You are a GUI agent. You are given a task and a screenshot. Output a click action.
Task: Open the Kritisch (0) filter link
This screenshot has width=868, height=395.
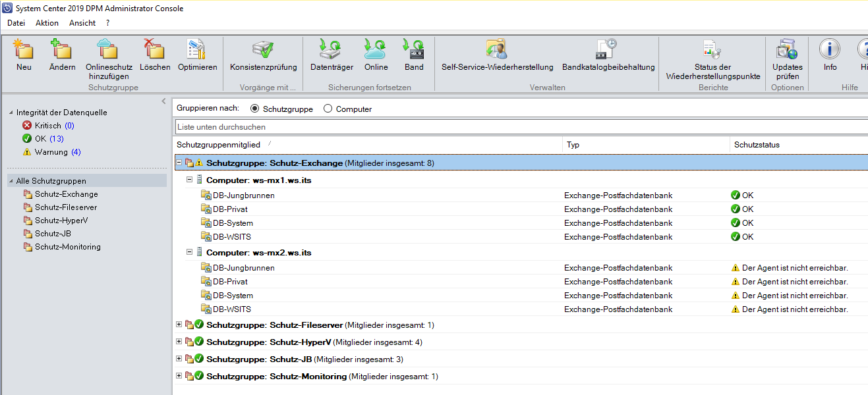(x=69, y=126)
